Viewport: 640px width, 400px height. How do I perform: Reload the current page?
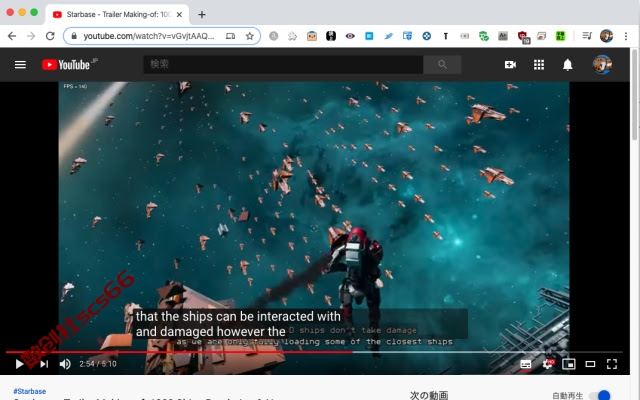coord(50,36)
